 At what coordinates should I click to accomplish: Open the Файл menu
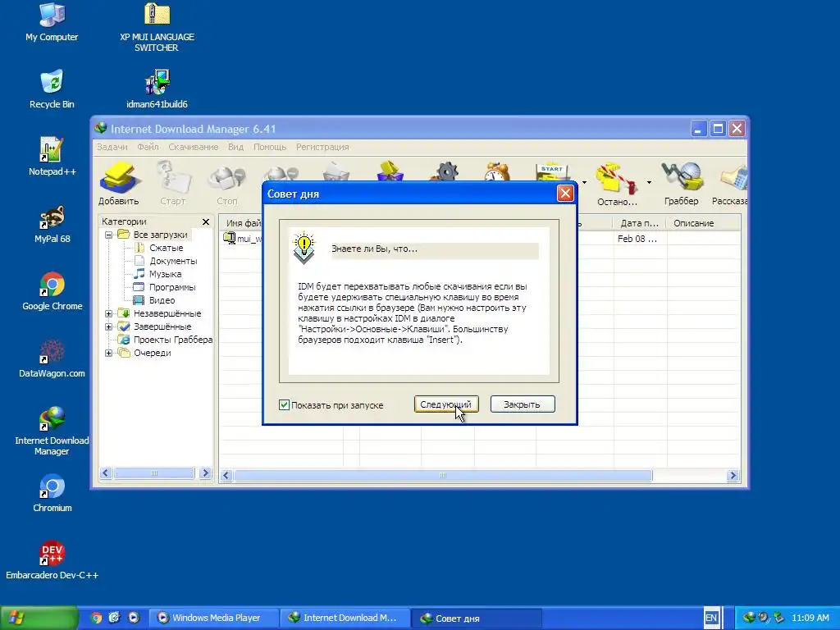pos(148,147)
